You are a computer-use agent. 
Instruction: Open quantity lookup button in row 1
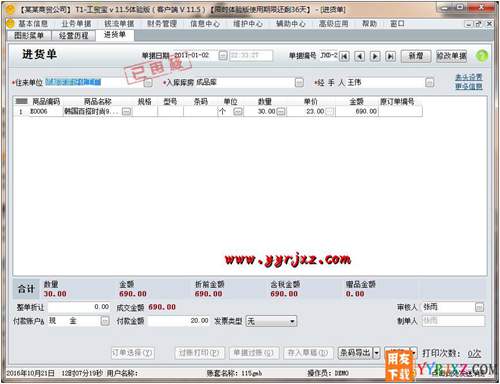coord(281,111)
